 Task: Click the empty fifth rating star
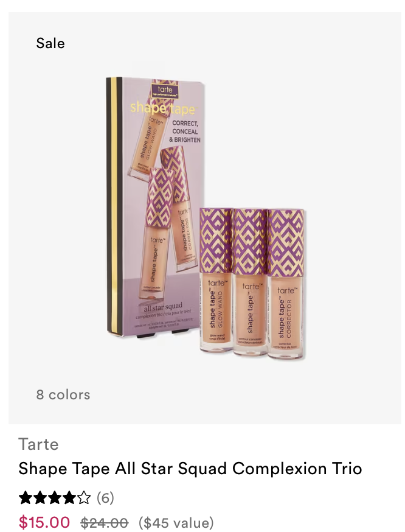click(84, 498)
